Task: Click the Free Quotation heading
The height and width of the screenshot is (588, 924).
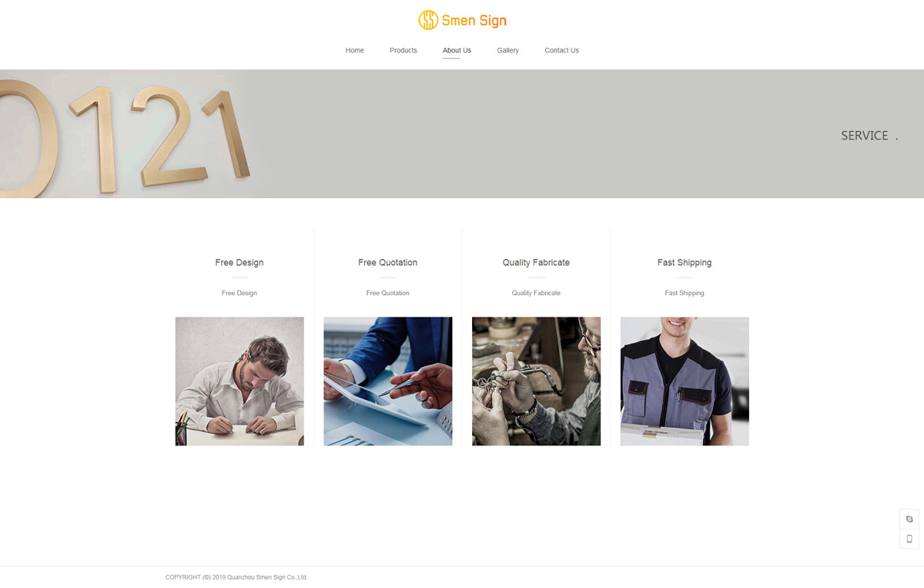Action: click(387, 263)
